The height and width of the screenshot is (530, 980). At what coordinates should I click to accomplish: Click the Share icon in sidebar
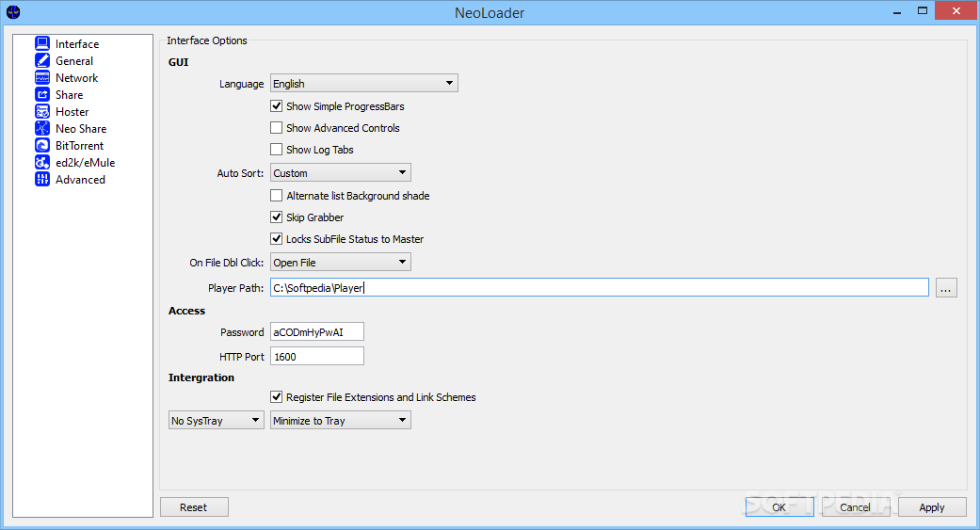(x=41, y=94)
